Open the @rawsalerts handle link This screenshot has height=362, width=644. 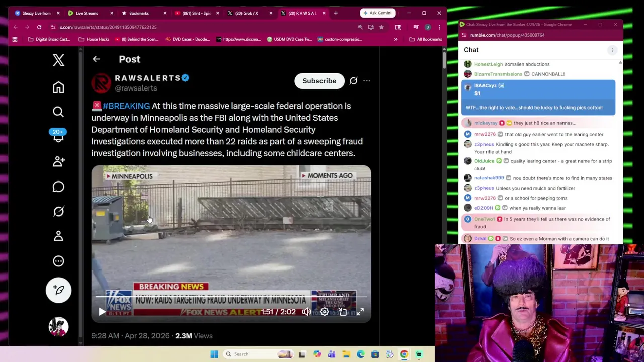pos(136,88)
